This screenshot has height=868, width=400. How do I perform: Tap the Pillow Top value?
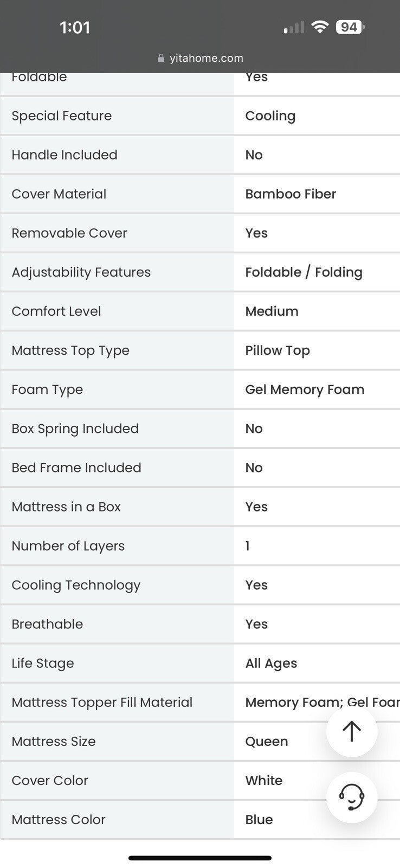278,350
